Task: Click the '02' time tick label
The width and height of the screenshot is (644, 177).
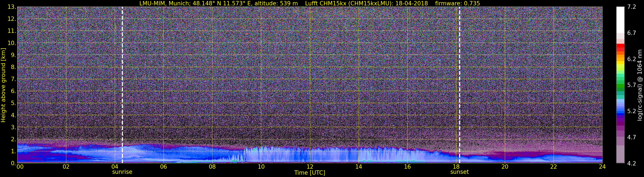Action: pyautogui.click(x=66, y=167)
